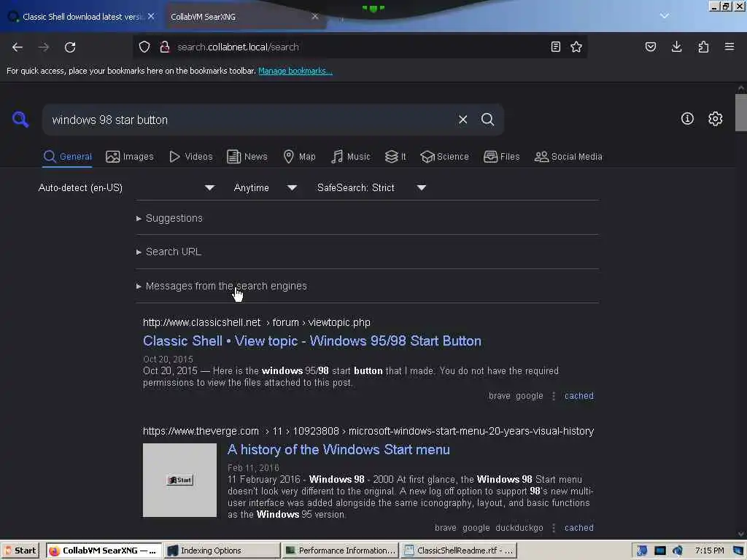Screen dimensions: 747x560
Task: Open cached link for Classic Shell result
Action: [578, 396]
